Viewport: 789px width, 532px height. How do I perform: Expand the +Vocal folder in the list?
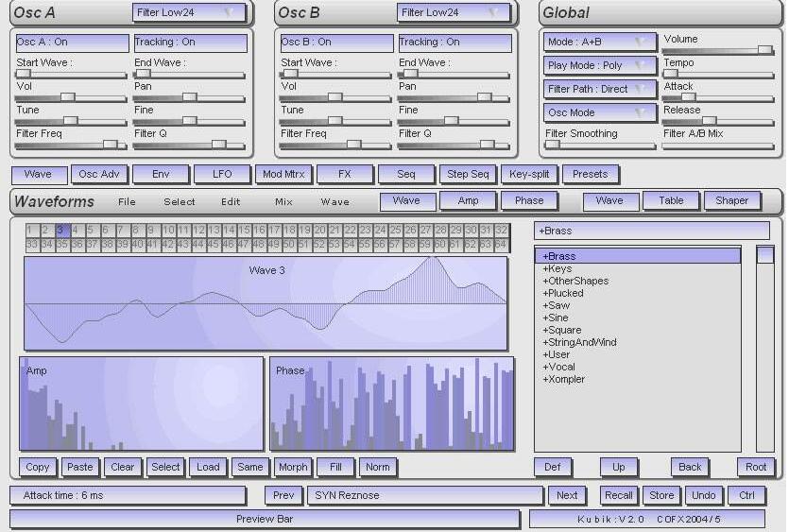pos(559,367)
